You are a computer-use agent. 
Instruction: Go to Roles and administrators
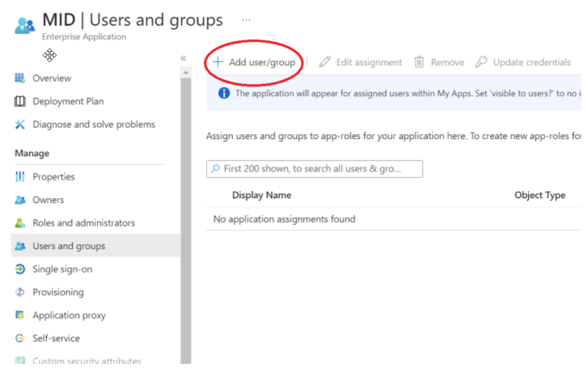point(83,223)
